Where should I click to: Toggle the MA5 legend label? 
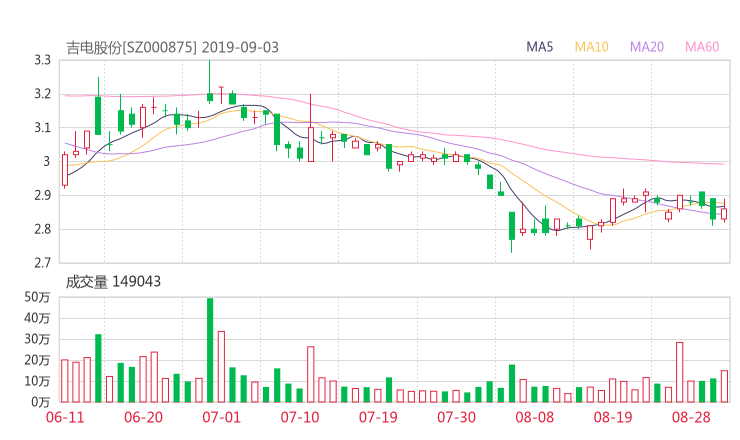click(x=540, y=47)
